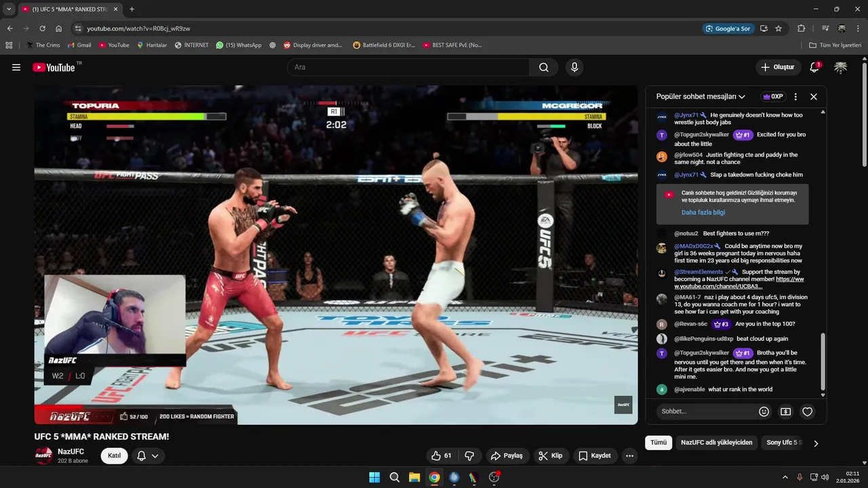Image resolution: width=868 pixels, height=488 pixels.
Task: Open Chrome home page button
Action: tap(59, 28)
